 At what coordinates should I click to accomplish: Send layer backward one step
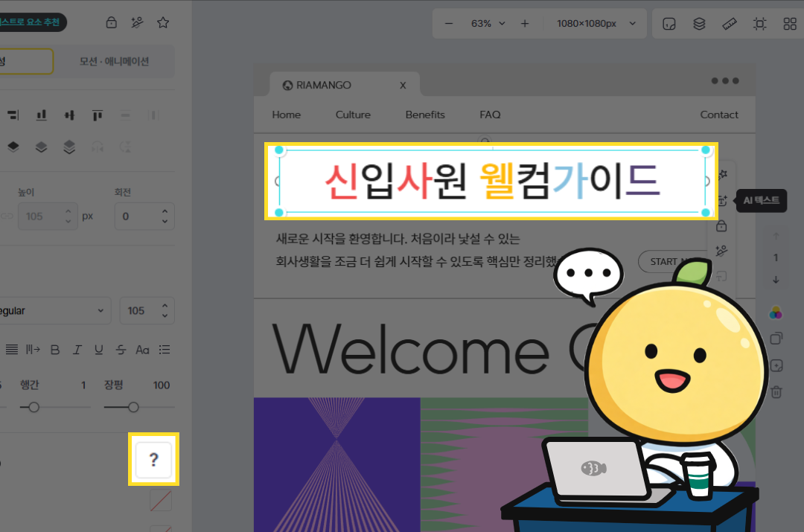click(42, 147)
